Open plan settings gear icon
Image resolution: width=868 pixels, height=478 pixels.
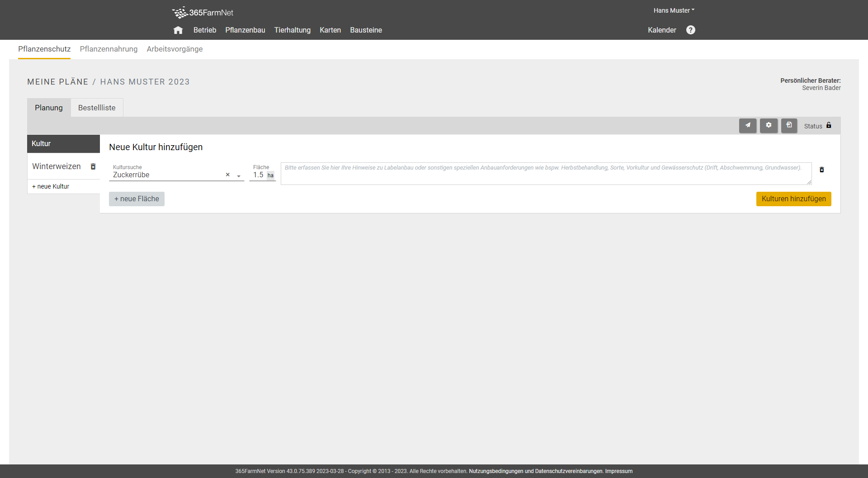769,126
